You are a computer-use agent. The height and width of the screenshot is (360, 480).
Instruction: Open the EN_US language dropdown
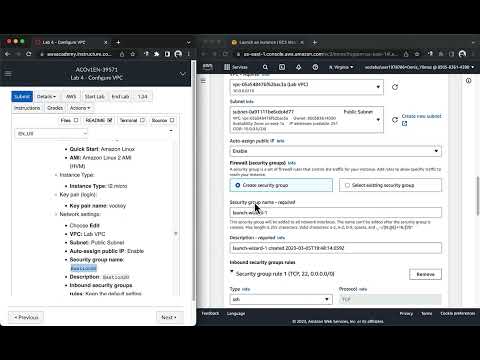51,134
